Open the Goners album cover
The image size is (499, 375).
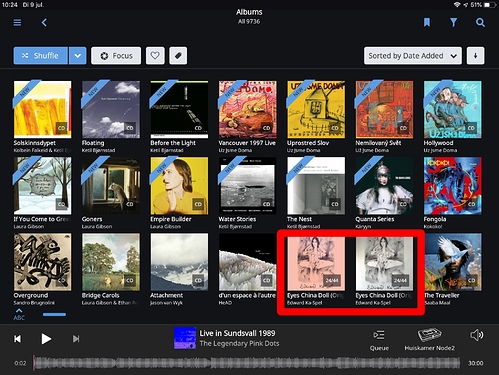[x=111, y=186]
